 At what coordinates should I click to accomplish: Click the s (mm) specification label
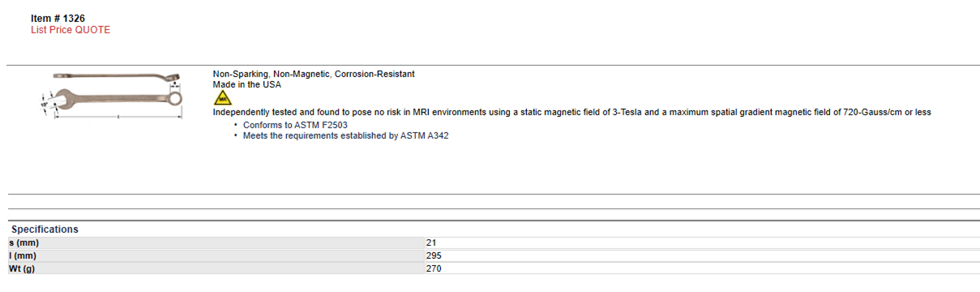(x=24, y=243)
